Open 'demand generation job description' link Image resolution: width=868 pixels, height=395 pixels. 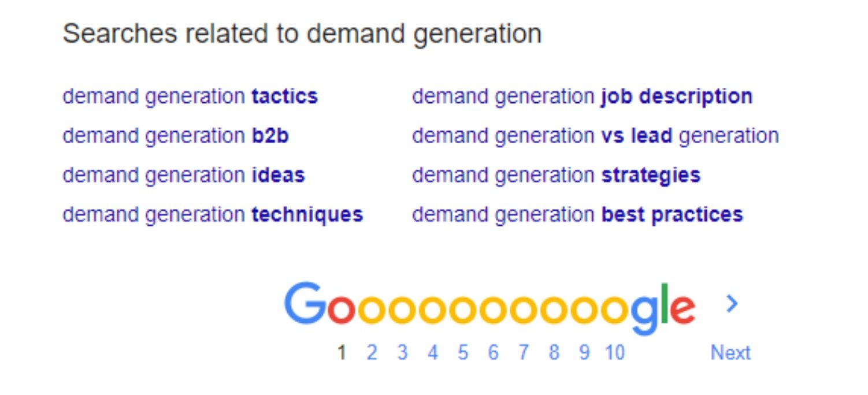(582, 96)
